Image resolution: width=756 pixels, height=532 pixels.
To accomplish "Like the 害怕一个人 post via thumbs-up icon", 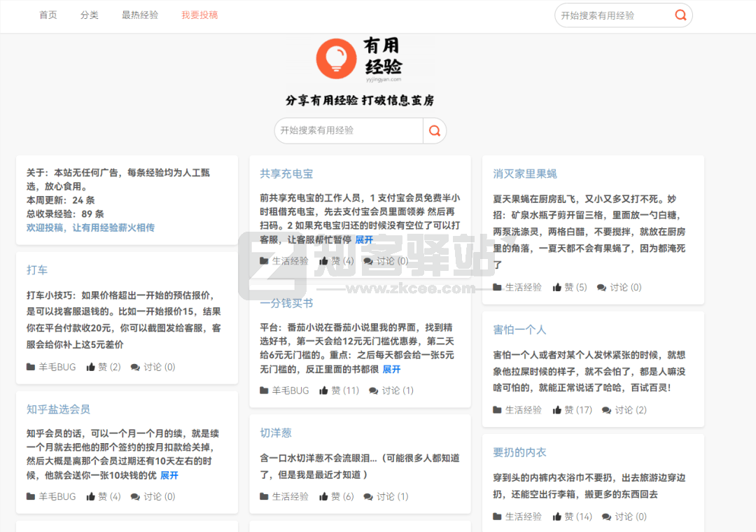I will (x=557, y=410).
